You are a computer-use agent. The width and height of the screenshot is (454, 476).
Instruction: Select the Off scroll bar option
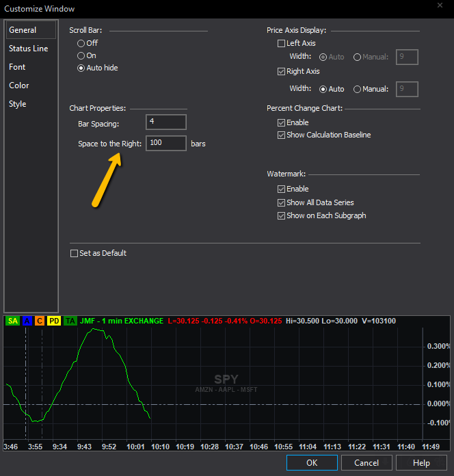tap(81, 43)
